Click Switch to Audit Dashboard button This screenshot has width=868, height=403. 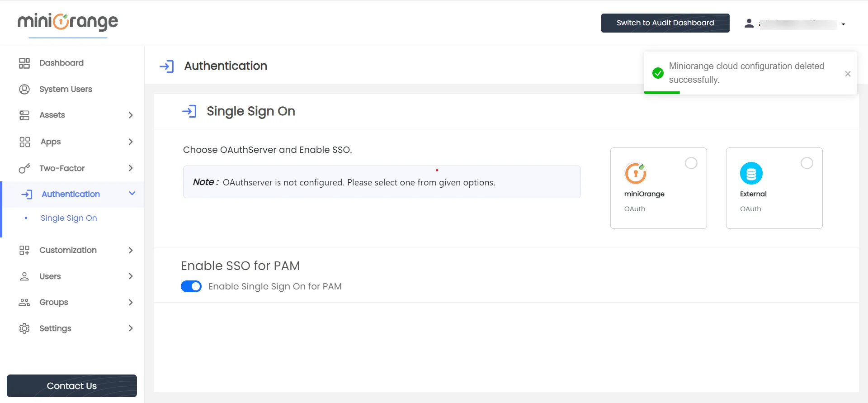click(665, 23)
